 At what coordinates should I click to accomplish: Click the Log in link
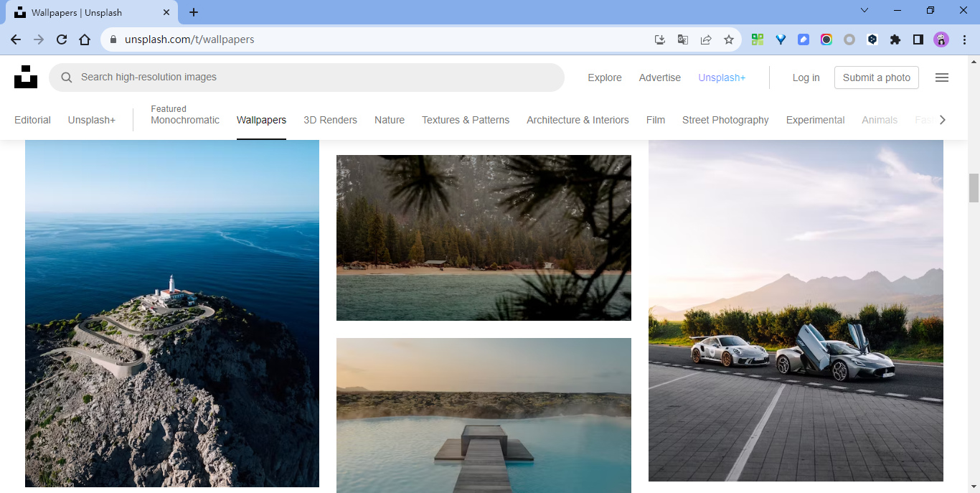806,78
